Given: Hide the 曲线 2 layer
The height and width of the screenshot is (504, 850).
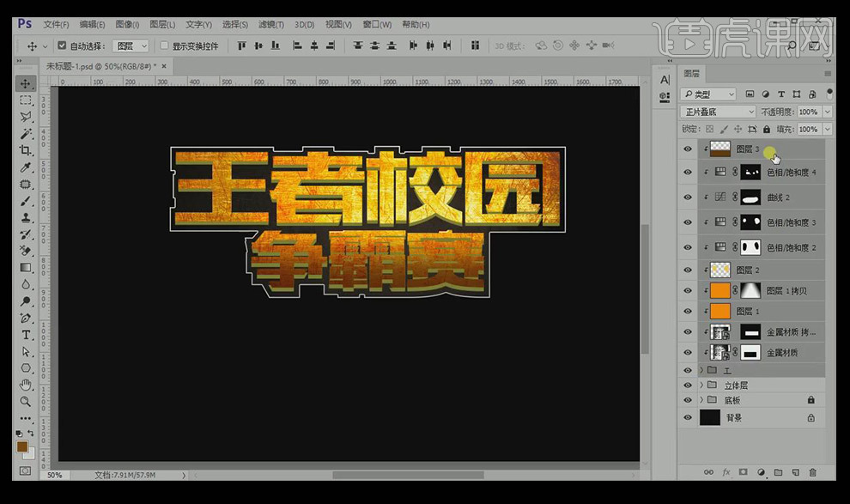Looking at the screenshot, I should [688, 197].
